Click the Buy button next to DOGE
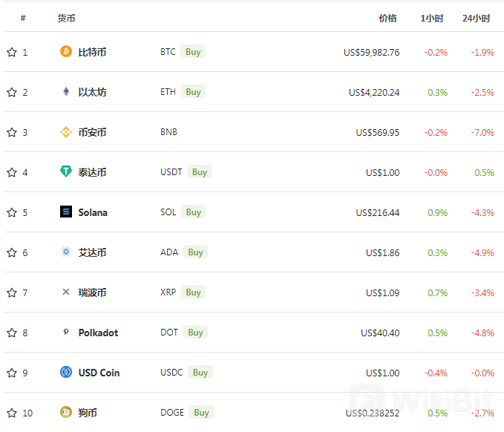 coord(201,412)
